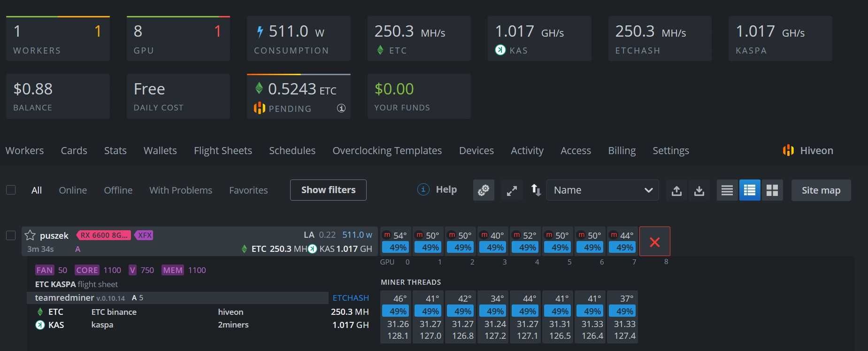Click the pending info circle icon
Viewport: 868px width, 351px height.
point(341,108)
